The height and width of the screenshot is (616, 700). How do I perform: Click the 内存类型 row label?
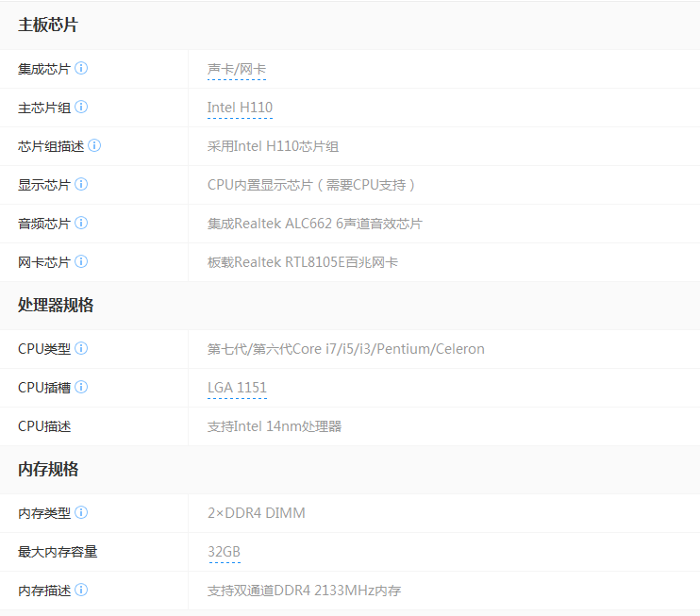(x=44, y=513)
